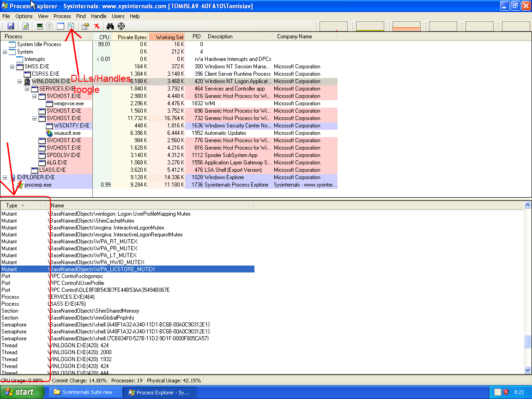The width and height of the screenshot is (532, 399).
Task: Collapse the System process tree node
Action: point(5,52)
